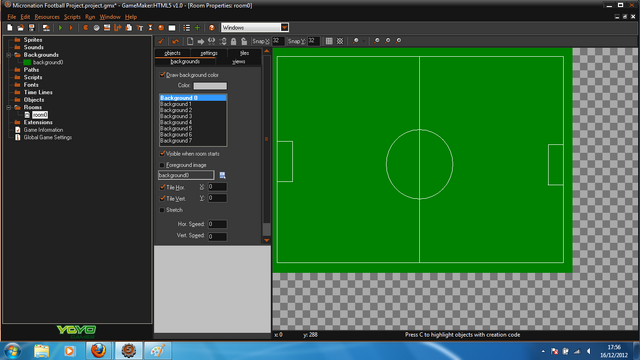Click scroll up arrow on room panel
The image size is (640, 360).
(x=267, y=51)
